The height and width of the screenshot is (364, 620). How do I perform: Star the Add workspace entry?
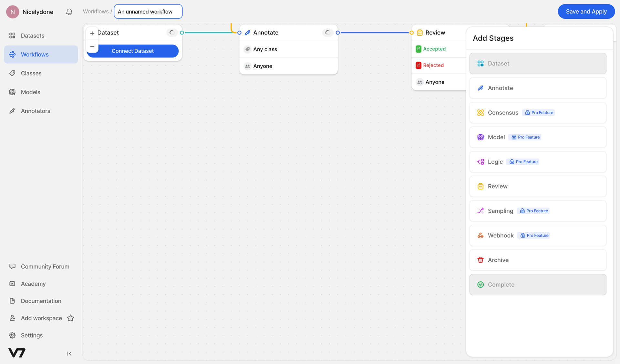[71, 318]
